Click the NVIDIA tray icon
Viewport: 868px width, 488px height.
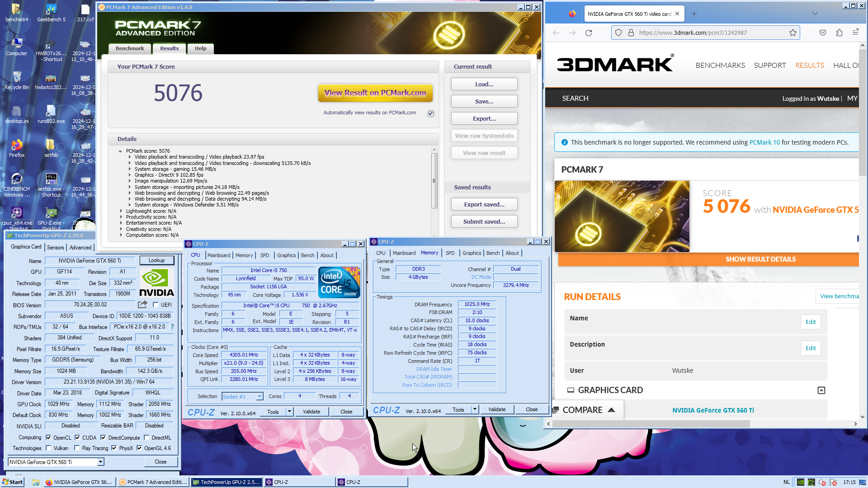(800, 482)
